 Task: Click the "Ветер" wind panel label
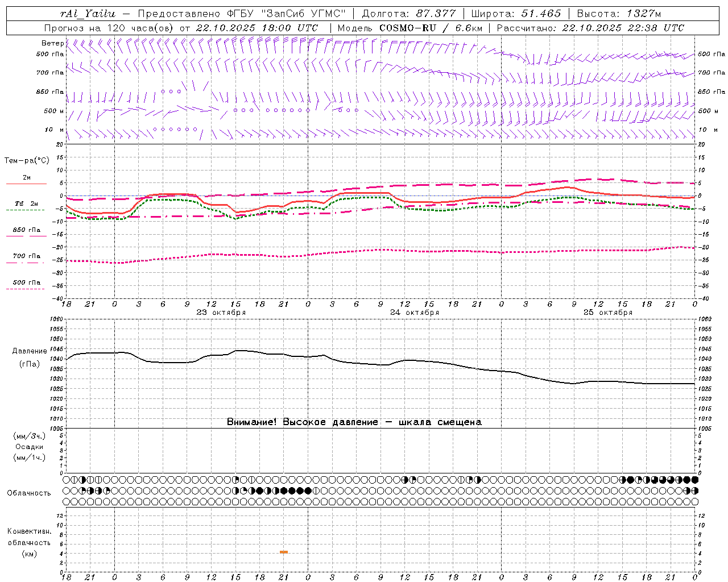52,43
